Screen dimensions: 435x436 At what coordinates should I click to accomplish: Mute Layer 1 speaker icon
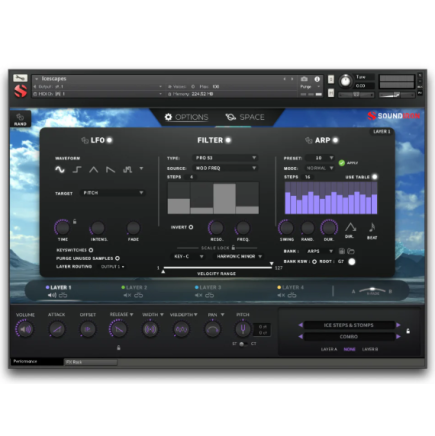pos(52,295)
